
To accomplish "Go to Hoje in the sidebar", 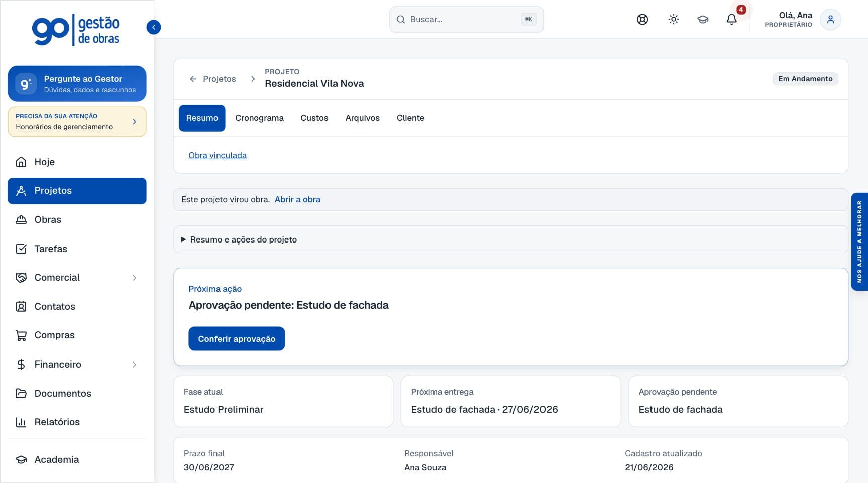I will coord(77,162).
